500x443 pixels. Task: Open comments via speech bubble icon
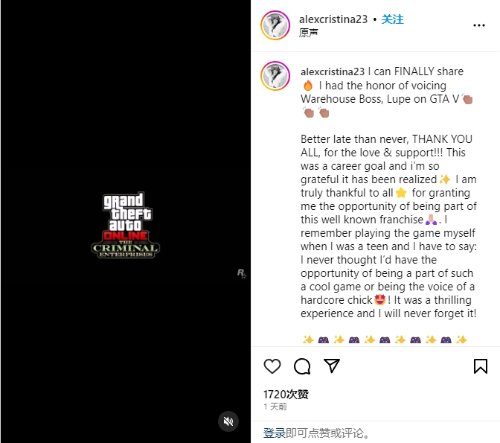click(302, 366)
